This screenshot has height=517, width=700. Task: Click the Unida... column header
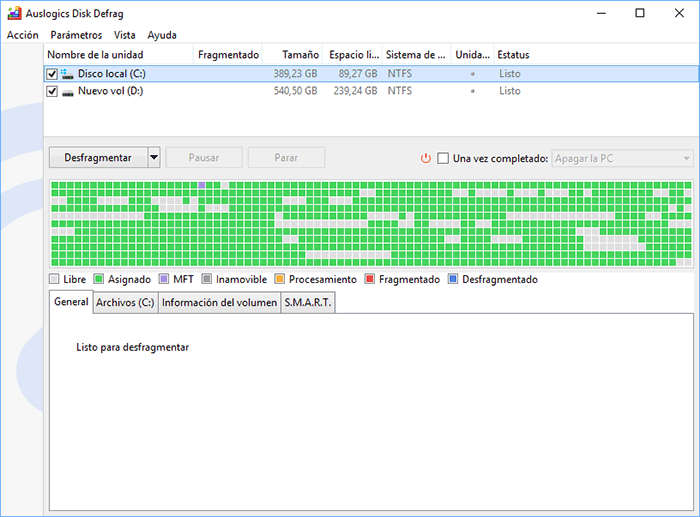click(x=473, y=54)
